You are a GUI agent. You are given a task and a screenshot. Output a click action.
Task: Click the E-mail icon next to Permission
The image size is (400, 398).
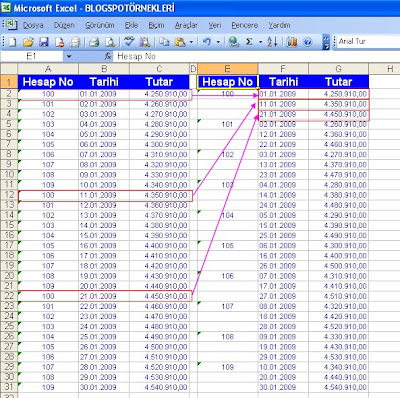[x=75, y=42]
